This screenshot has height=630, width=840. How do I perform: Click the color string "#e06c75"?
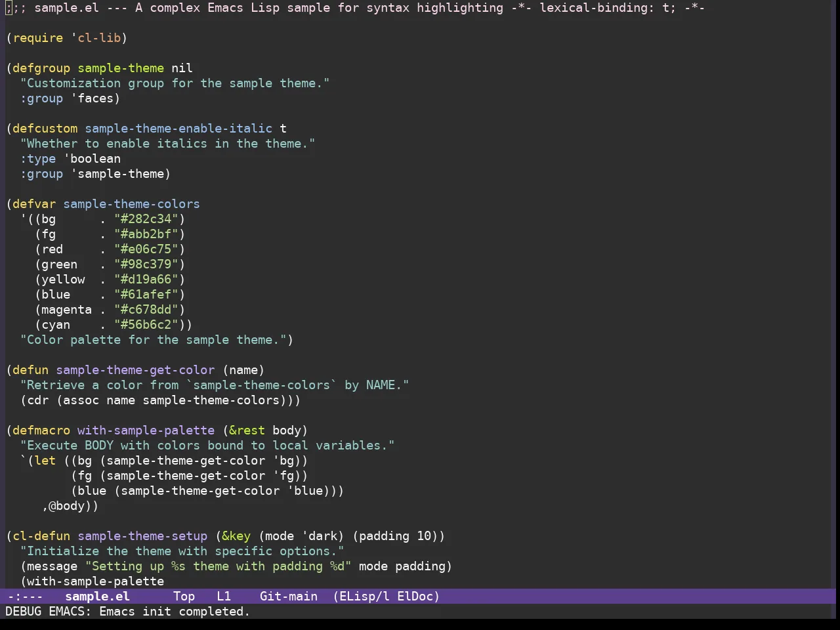[146, 249]
